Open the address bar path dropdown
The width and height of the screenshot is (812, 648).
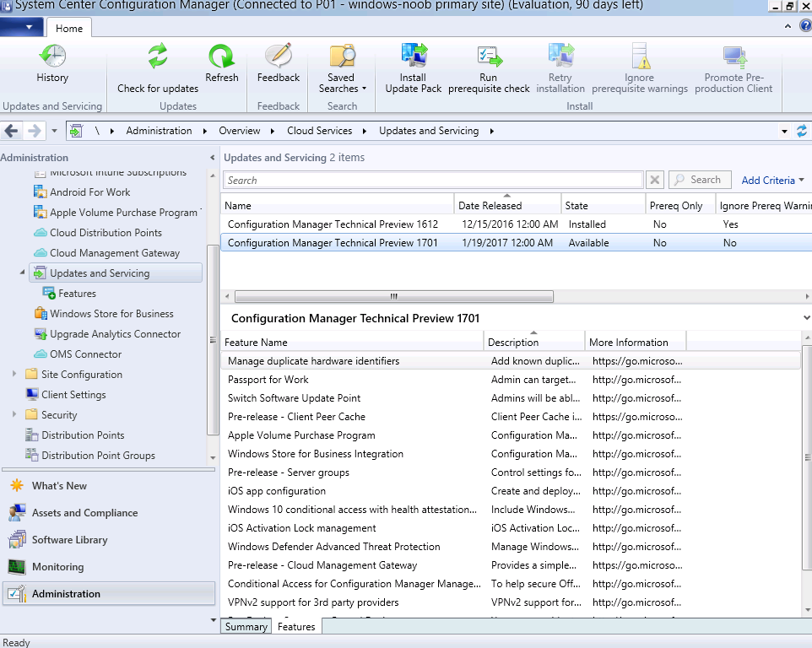[x=784, y=131]
